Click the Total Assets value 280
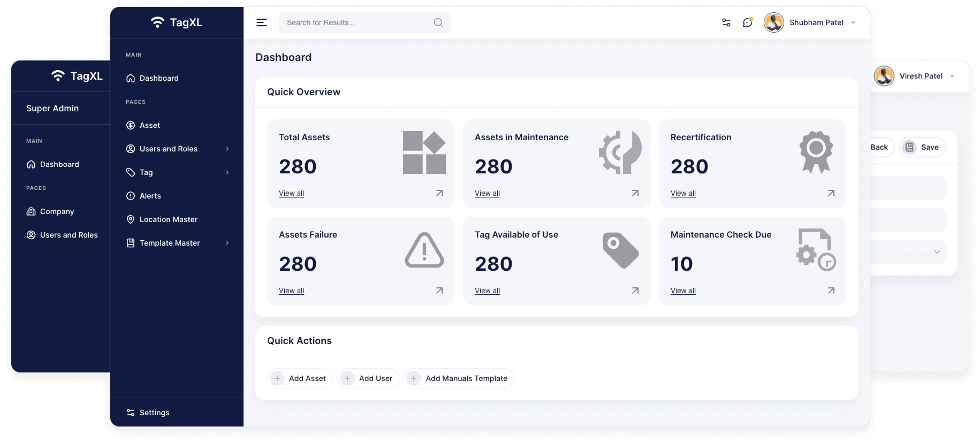 coord(298,166)
